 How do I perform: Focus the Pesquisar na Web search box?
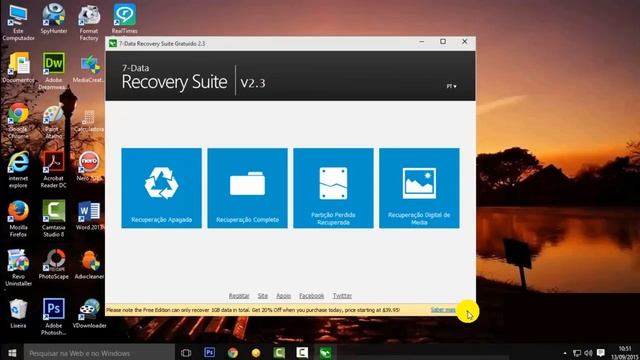pos(99,353)
